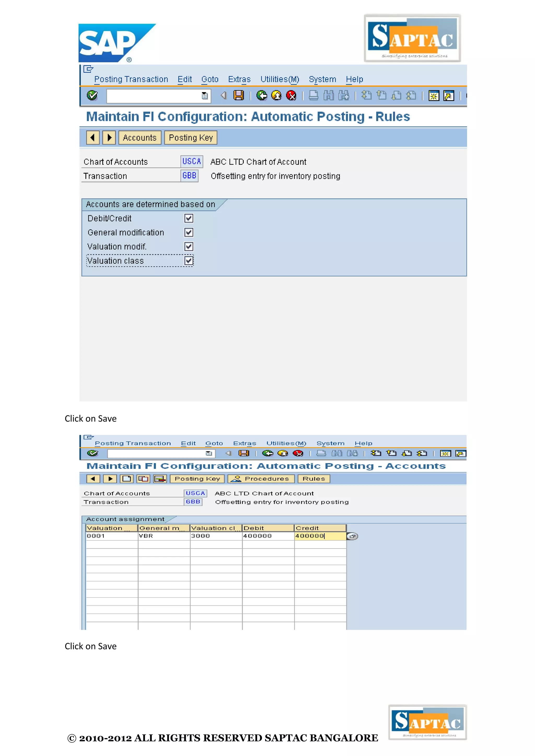Click the Print icon in upper toolbar

tap(313, 96)
